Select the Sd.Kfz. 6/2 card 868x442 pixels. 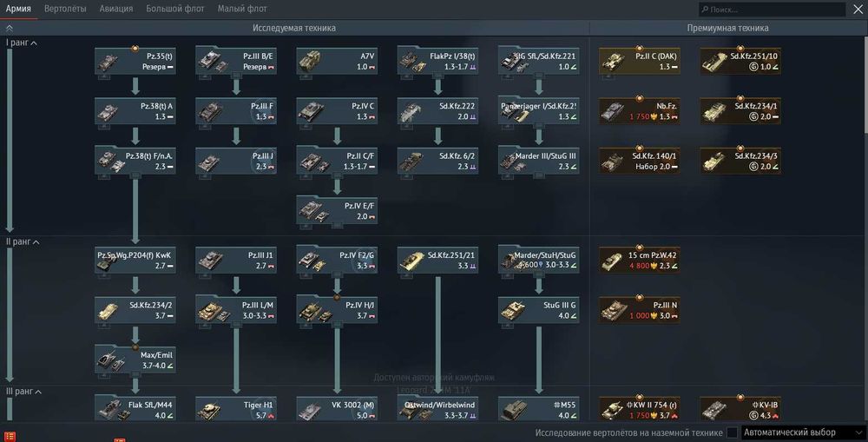pyautogui.click(x=437, y=161)
